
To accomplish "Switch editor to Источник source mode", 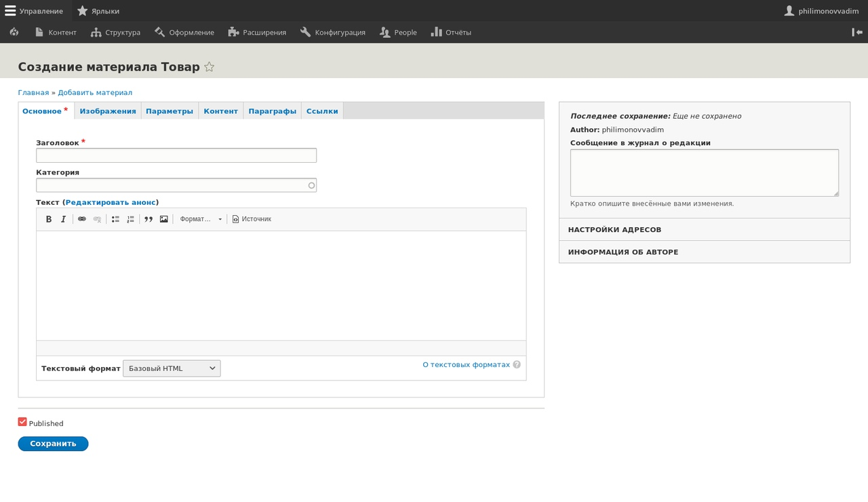I will pos(252,219).
